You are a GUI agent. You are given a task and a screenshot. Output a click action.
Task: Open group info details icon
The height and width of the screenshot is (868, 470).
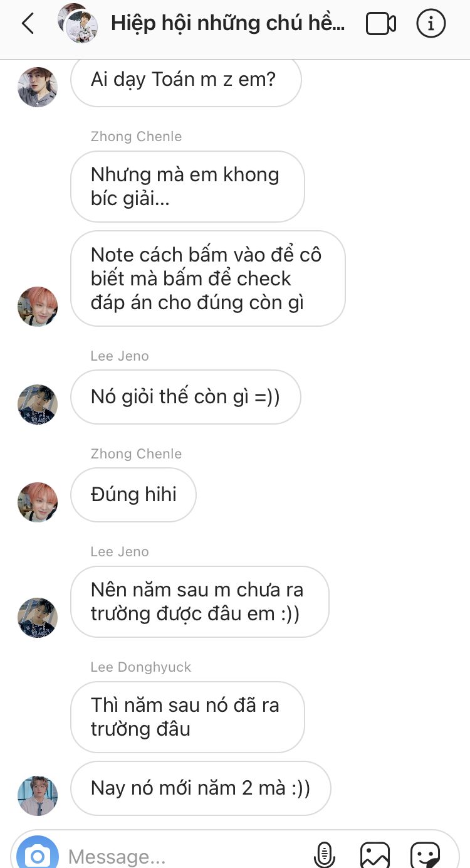coord(431,24)
